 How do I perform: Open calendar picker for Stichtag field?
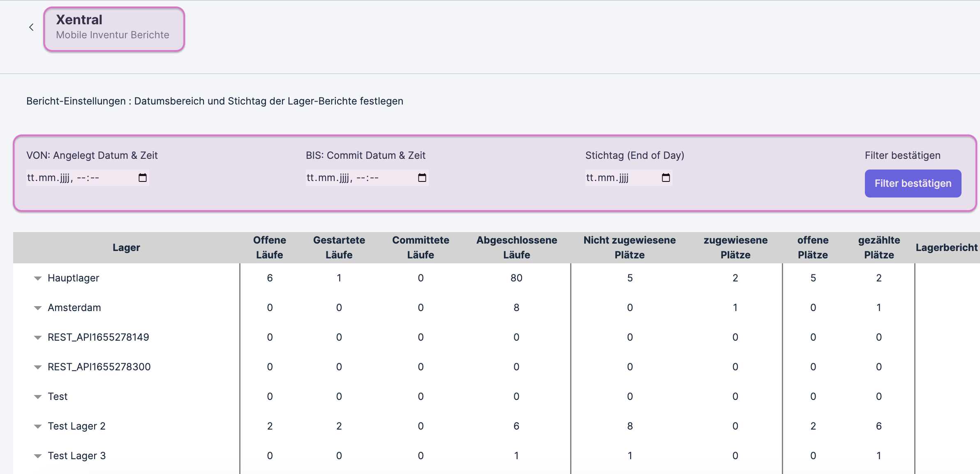point(666,178)
